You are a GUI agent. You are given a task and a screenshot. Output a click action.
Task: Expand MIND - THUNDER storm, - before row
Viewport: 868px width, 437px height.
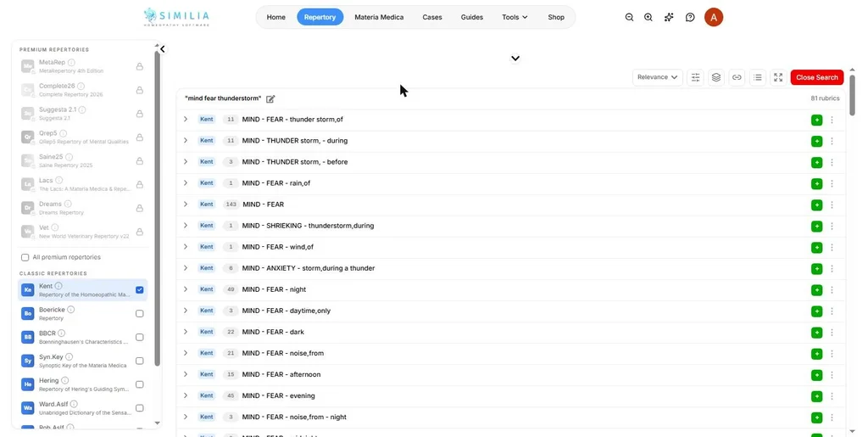coord(186,162)
